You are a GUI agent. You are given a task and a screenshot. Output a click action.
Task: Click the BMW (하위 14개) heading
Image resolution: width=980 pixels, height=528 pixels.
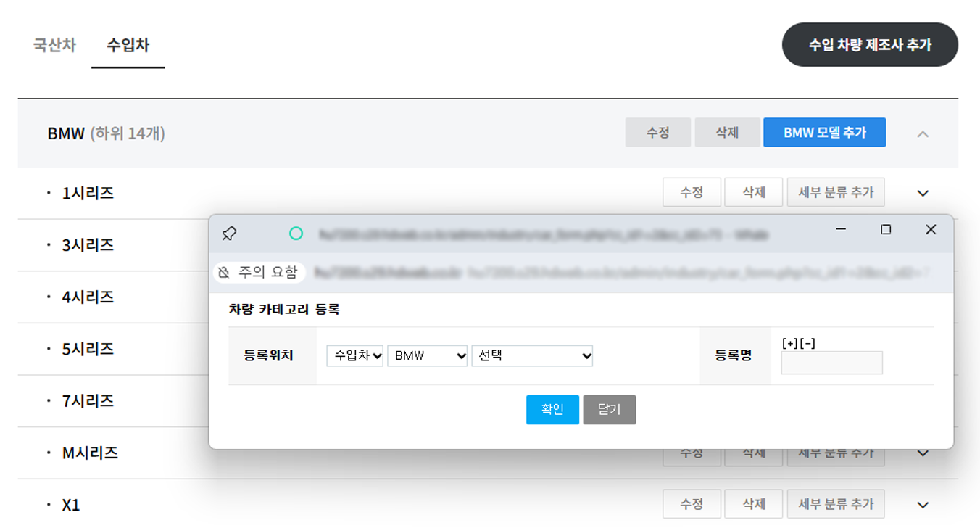coord(107,133)
